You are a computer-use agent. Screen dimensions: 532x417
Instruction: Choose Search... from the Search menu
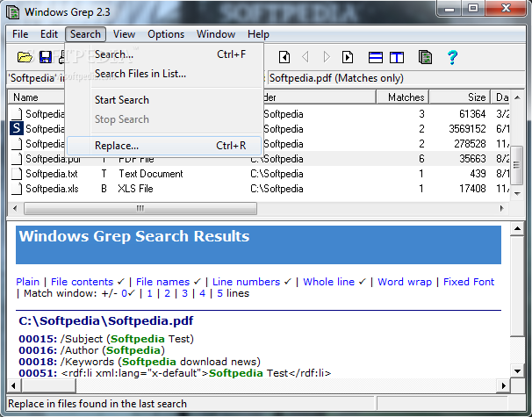click(x=164, y=54)
